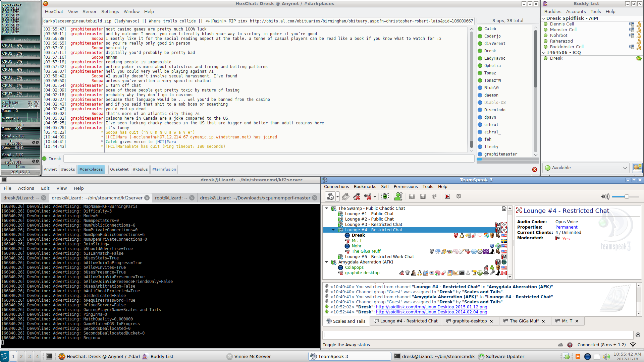Open Buddy List Accounts menu
644x362 pixels.
(576, 11)
